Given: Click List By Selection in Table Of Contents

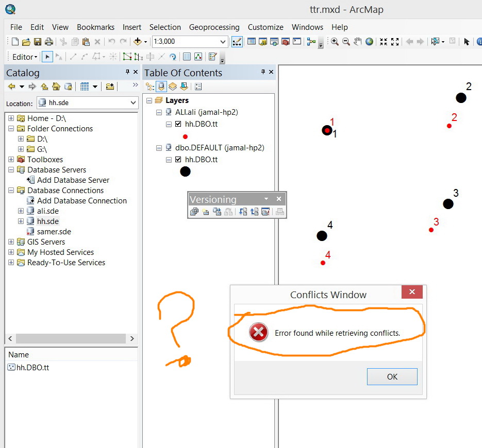Looking at the screenshot, I should click(x=184, y=87).
